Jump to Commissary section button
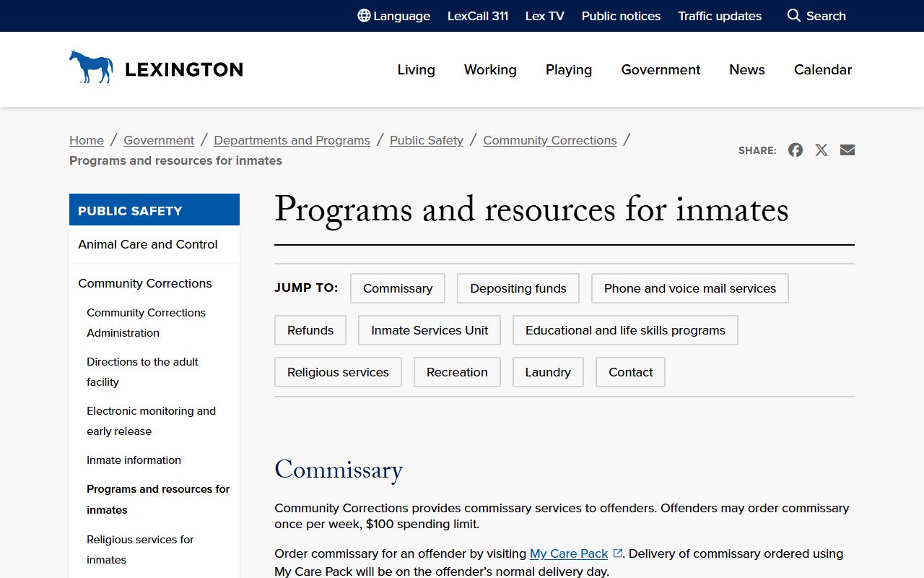The width and height of the screenshot is (924, 578). tap(398, 288)
